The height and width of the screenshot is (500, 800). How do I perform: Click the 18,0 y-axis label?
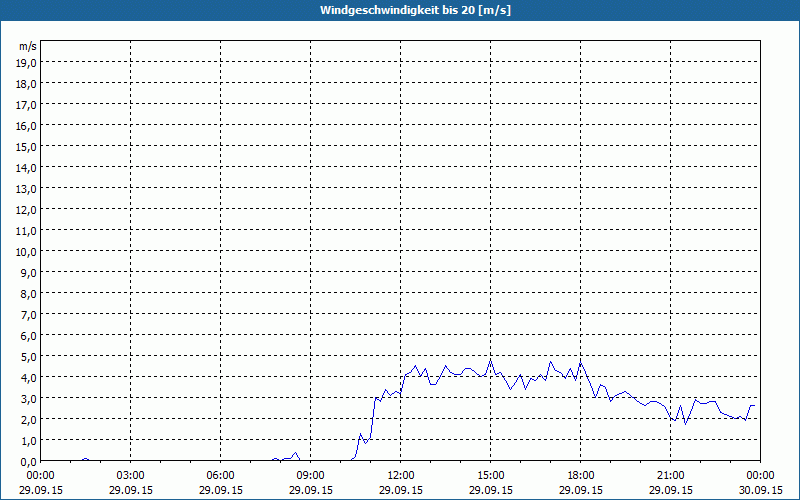pos(27,84)
